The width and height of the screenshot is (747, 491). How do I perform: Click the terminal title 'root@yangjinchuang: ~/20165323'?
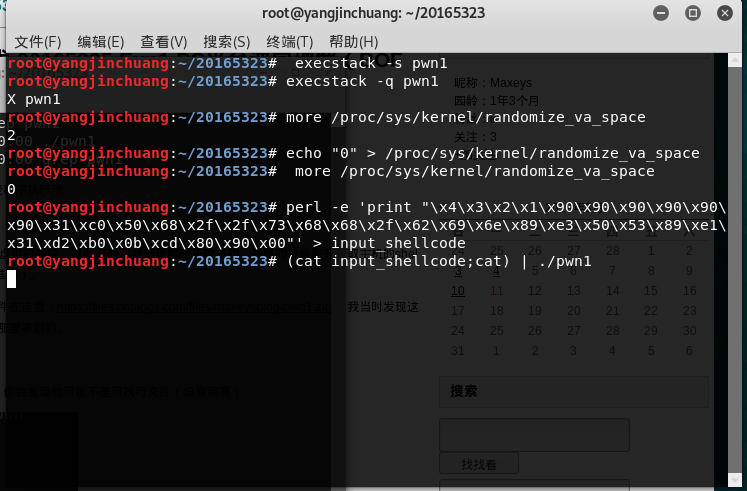[x=374, y=13]
